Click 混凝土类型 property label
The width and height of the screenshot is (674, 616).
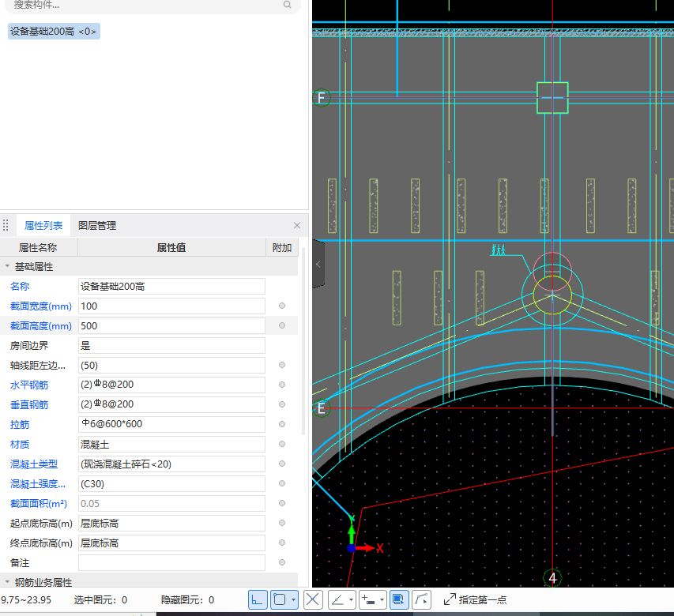click(34, 464)
